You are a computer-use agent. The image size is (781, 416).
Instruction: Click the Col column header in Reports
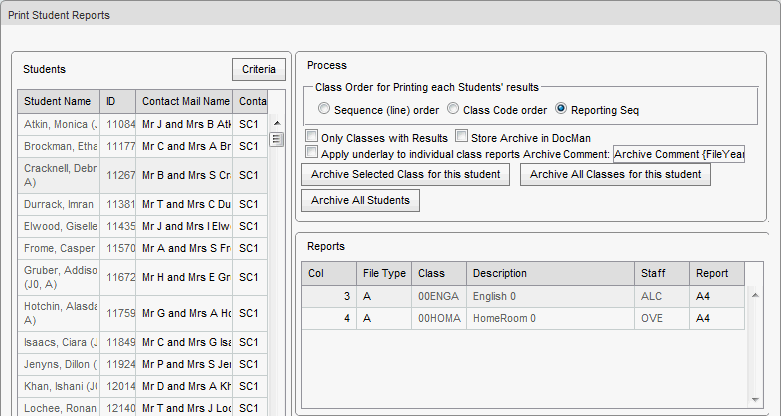tap(329, 274)
